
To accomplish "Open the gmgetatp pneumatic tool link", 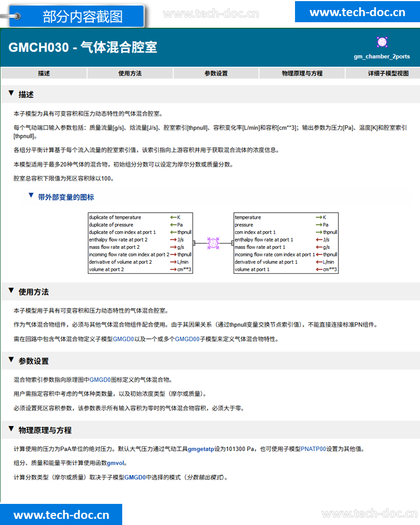I will pos(201,449).
